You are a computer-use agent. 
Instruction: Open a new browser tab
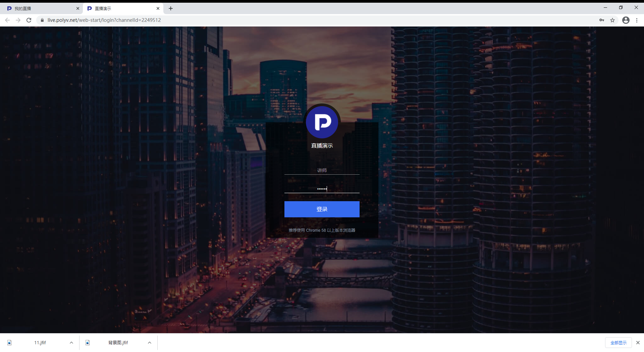(171, 8)
